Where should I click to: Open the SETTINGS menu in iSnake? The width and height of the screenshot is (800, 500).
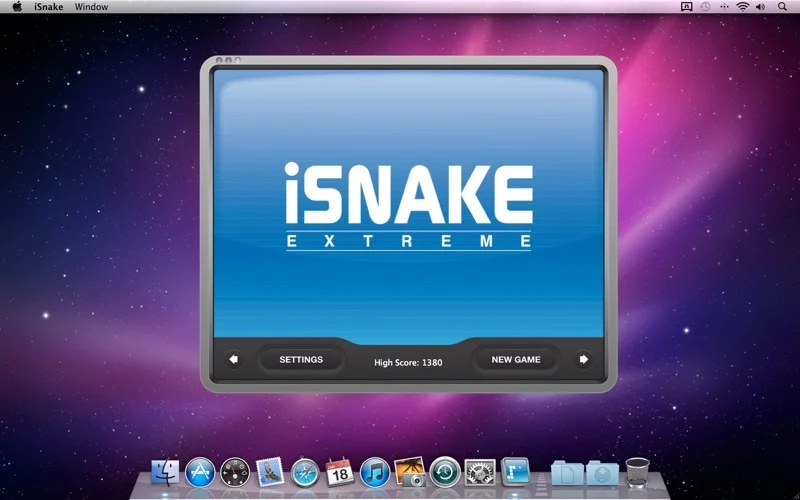[x=301, y=359]
